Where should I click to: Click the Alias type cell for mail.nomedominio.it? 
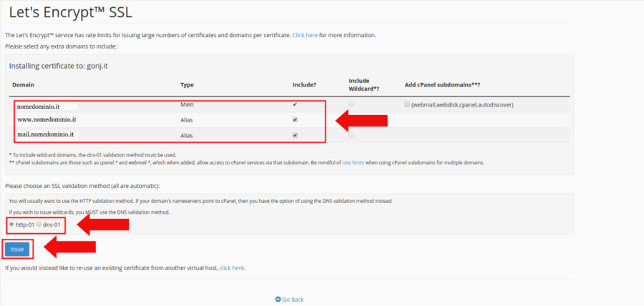coord(187,135)
